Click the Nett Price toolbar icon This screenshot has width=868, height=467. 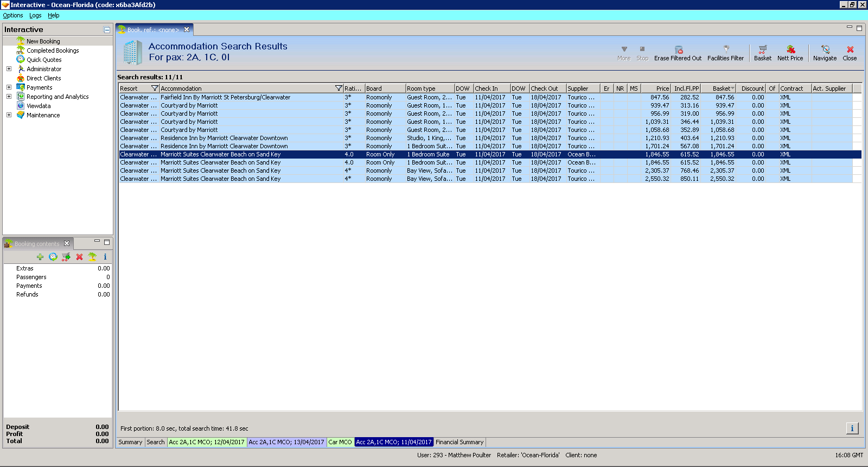790,49
